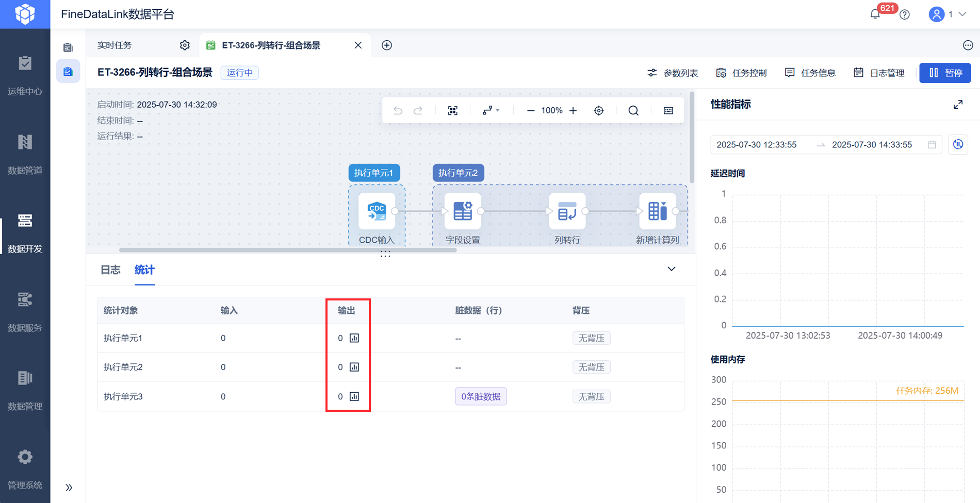Open 数据开发 in the left sidebar
The image size is (980, 503).
pos(25,233)
